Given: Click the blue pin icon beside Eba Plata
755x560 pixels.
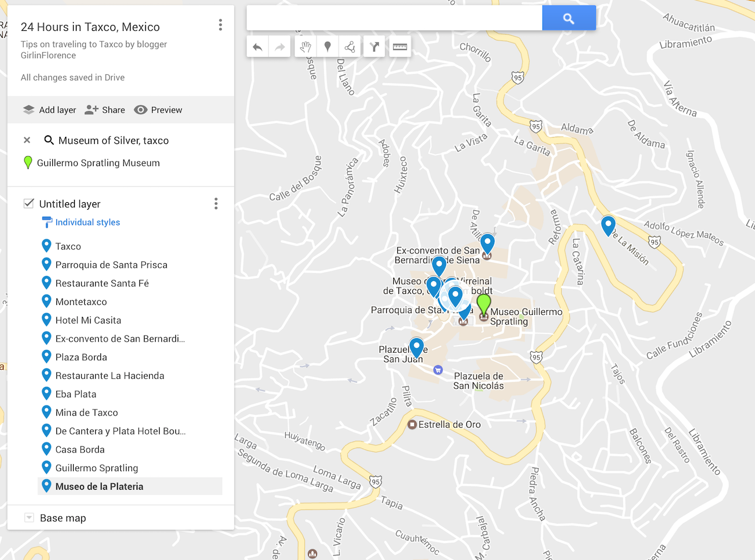Looking at the screenshot, I should 46,393.
